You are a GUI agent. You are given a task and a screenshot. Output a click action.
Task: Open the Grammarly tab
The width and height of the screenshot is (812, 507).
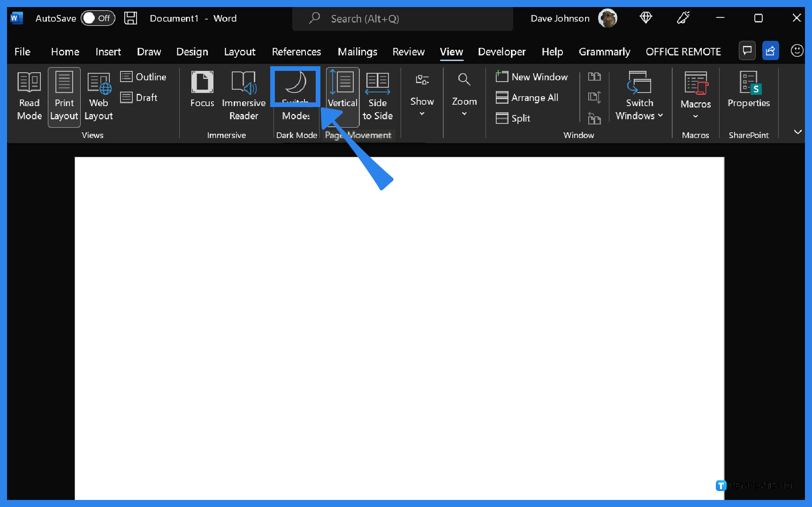(604, 52)
